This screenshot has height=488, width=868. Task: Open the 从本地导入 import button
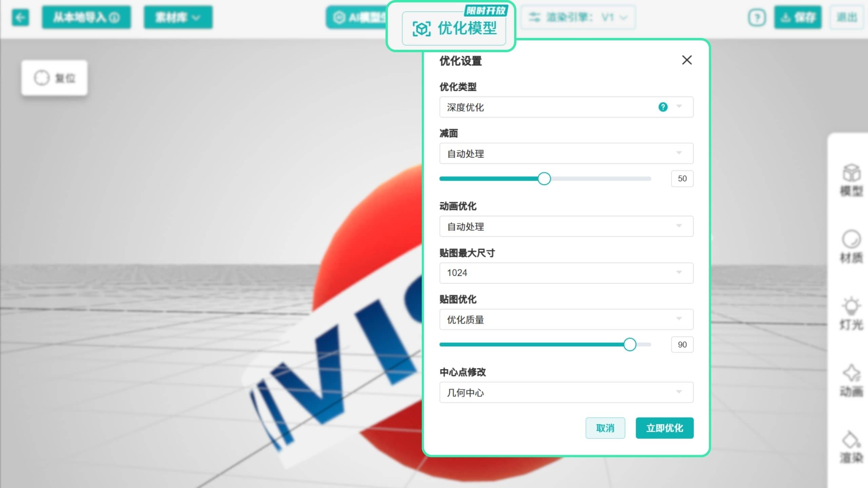pyautogui.click(x=86, y=17)
